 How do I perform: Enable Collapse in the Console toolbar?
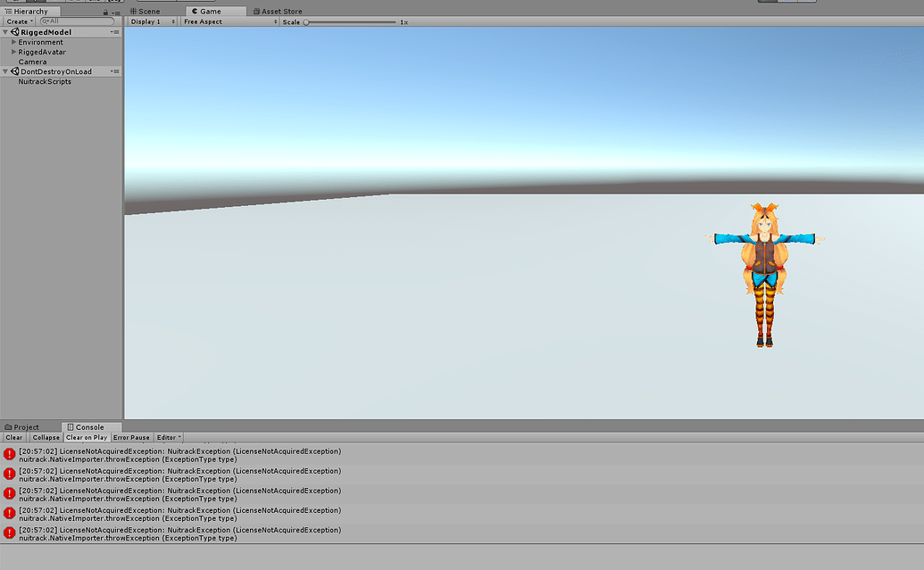[46, 437]
